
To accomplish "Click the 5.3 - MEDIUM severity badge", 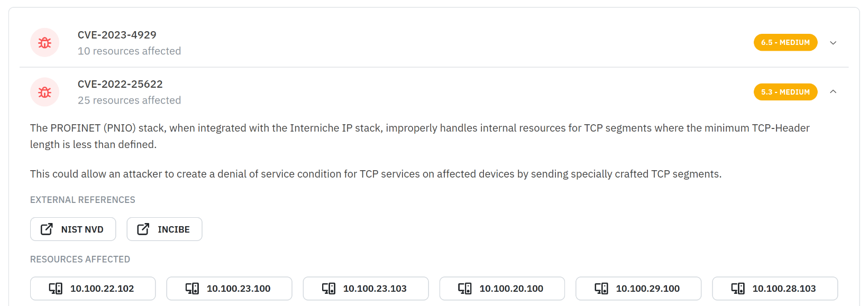I will pyautogui.click(x=785, y=92).
